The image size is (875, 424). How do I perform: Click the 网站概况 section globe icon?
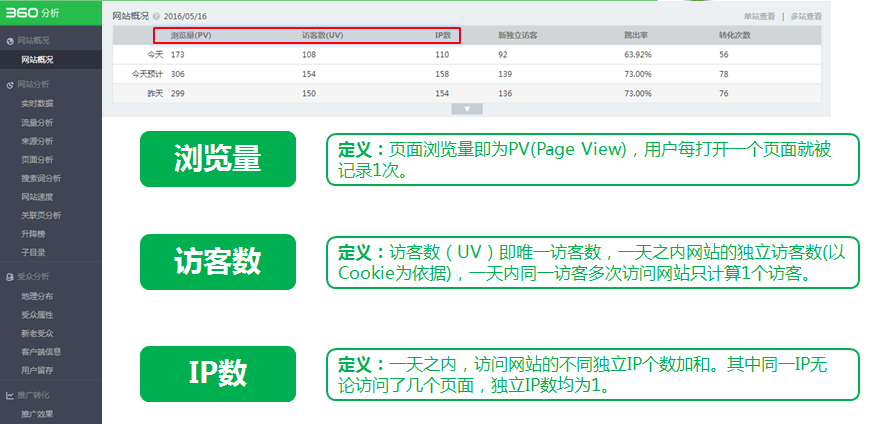click(x=10, y=41)
